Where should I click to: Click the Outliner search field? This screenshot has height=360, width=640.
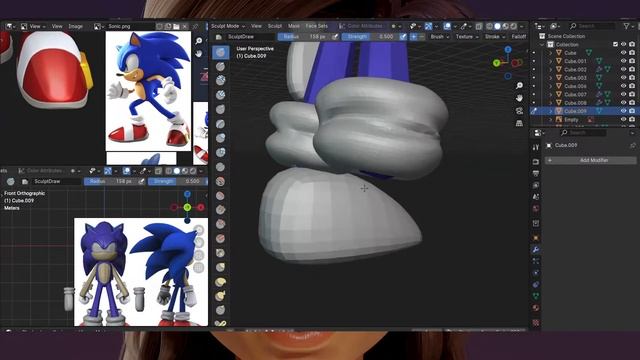coord(592,26)
